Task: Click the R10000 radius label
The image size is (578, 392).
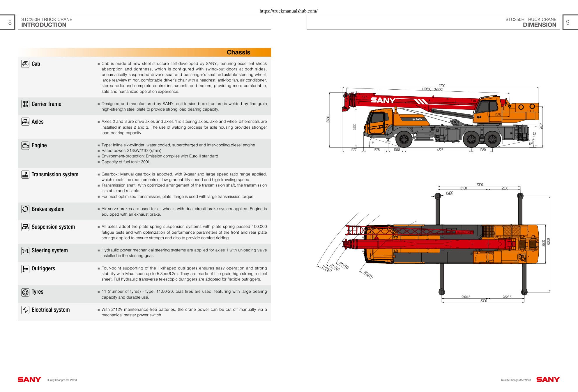Action: coord(368,274)
